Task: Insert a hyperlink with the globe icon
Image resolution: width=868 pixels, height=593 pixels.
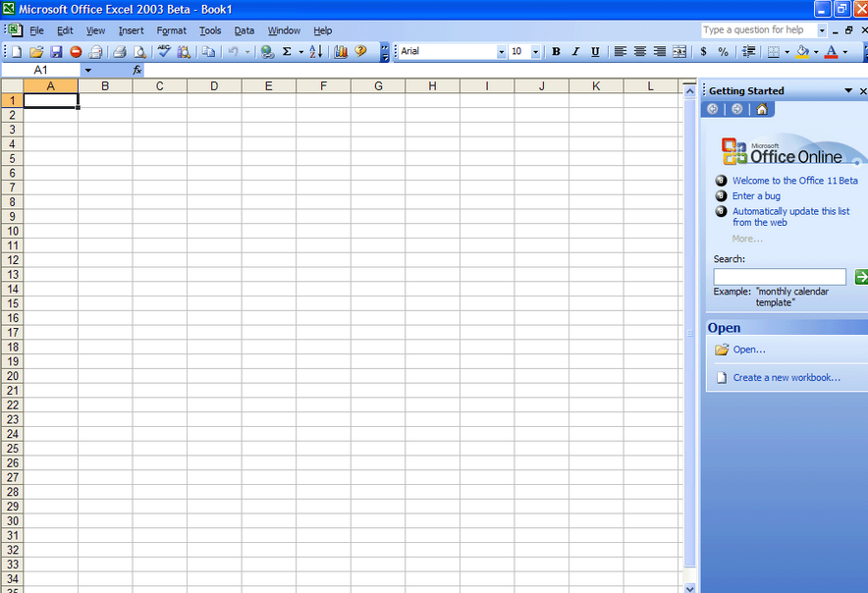Action: point(267,51)
